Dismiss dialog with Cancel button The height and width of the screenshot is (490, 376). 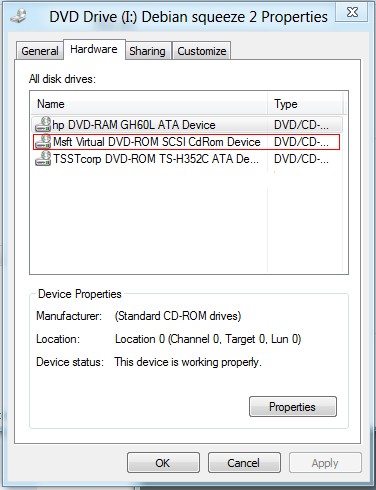click(244, 463)
